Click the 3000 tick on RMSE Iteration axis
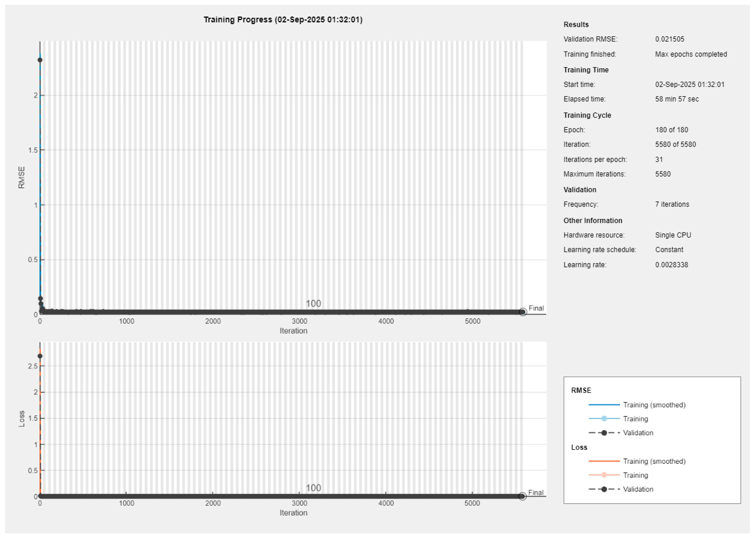This screenshot has height=539, width=756. 299,321
